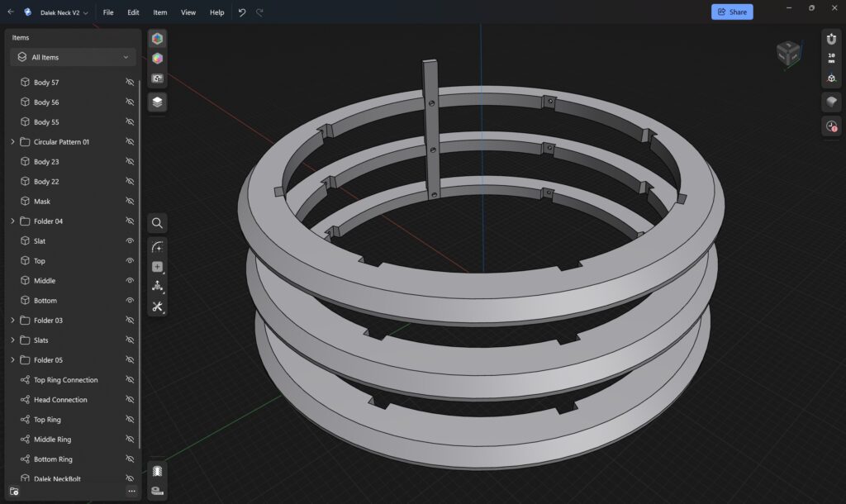Open the View menu

[188, 12]
